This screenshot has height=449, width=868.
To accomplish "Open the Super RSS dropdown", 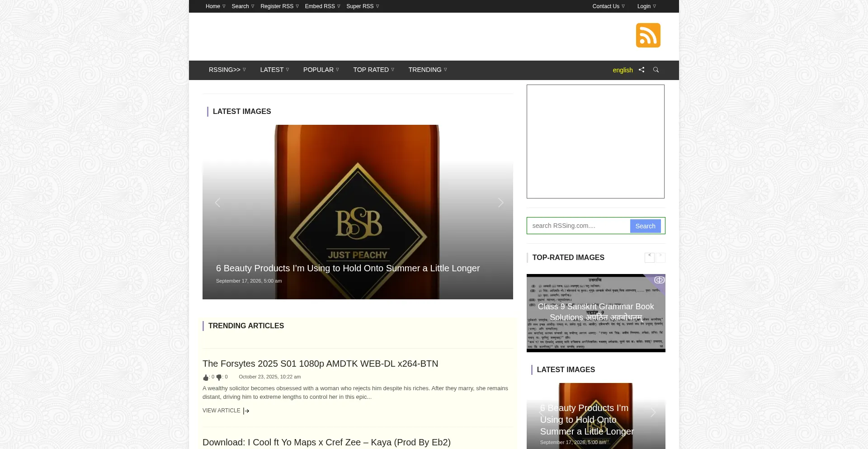I will 363,6.
